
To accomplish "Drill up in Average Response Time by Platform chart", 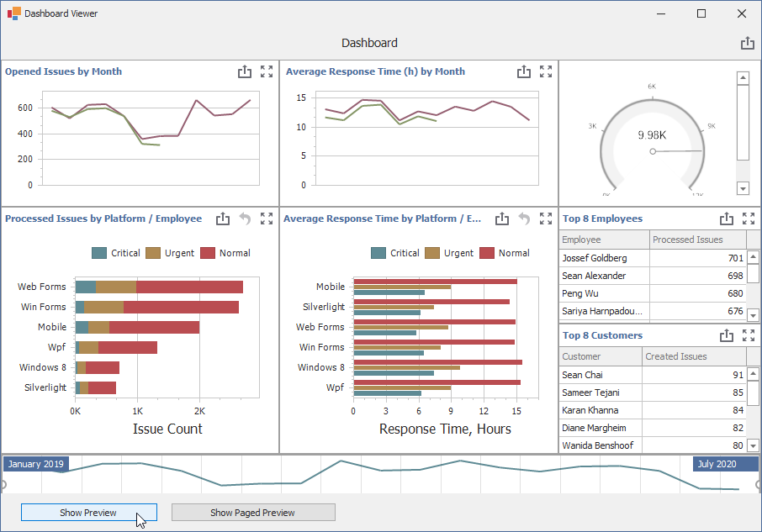I will point(523,219).
